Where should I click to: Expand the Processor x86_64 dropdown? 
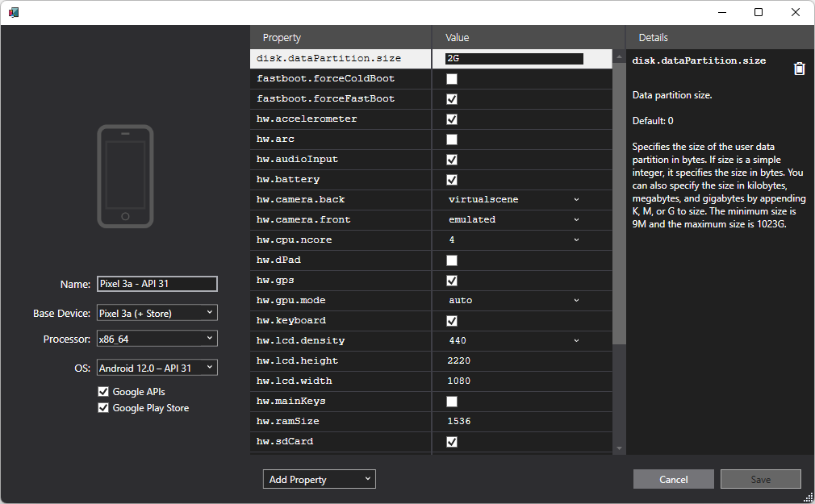pos(157,339)
